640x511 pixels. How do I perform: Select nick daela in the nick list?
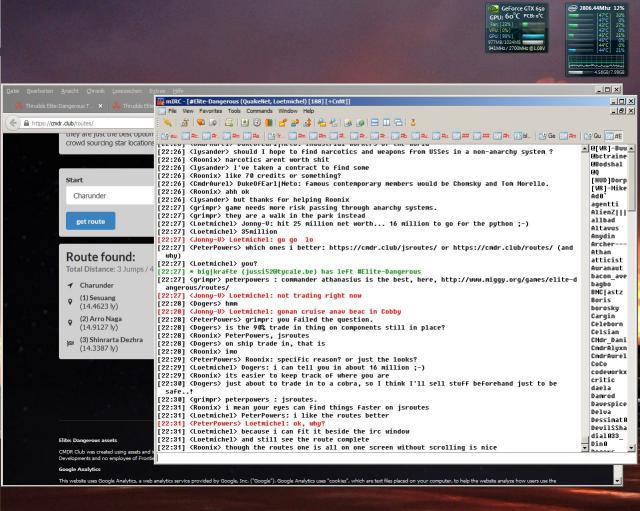tap(601, 388)
